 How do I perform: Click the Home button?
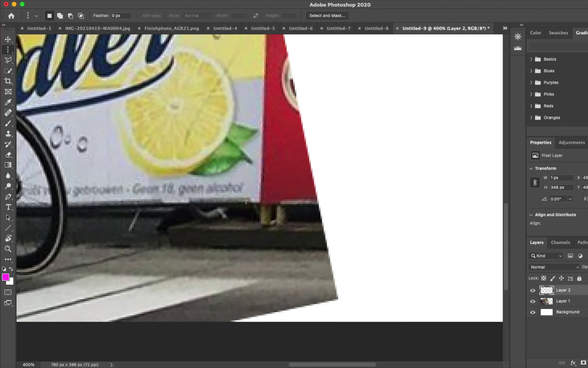[x=11, y=16]
